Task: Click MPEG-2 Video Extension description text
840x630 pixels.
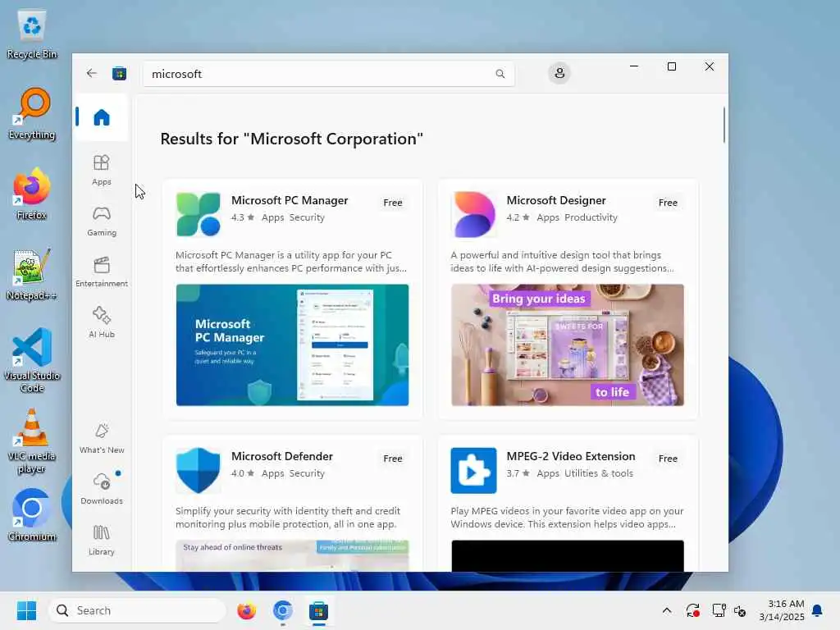Action: [x=567, y=518]
